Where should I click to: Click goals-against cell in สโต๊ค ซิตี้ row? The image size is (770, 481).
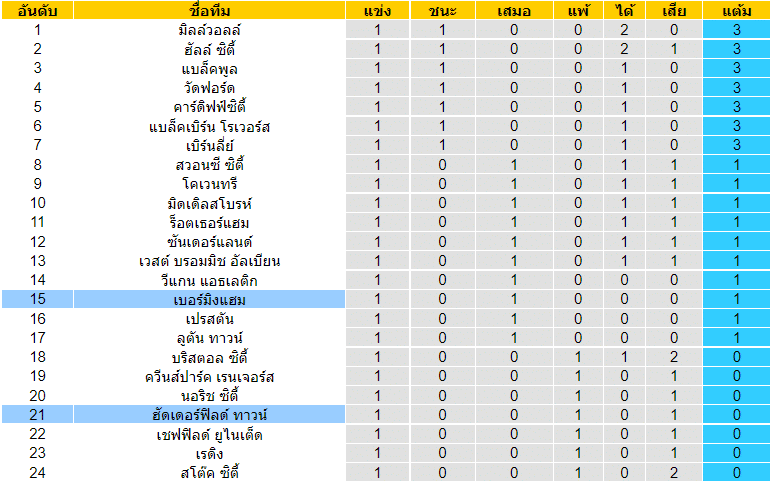click(674, 473)
